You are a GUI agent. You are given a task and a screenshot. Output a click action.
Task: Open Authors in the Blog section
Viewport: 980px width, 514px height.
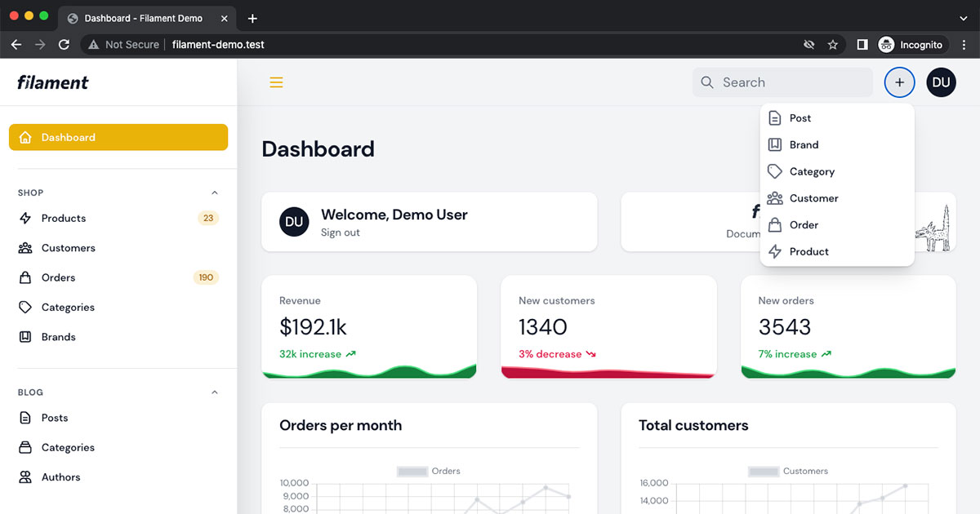118,477
